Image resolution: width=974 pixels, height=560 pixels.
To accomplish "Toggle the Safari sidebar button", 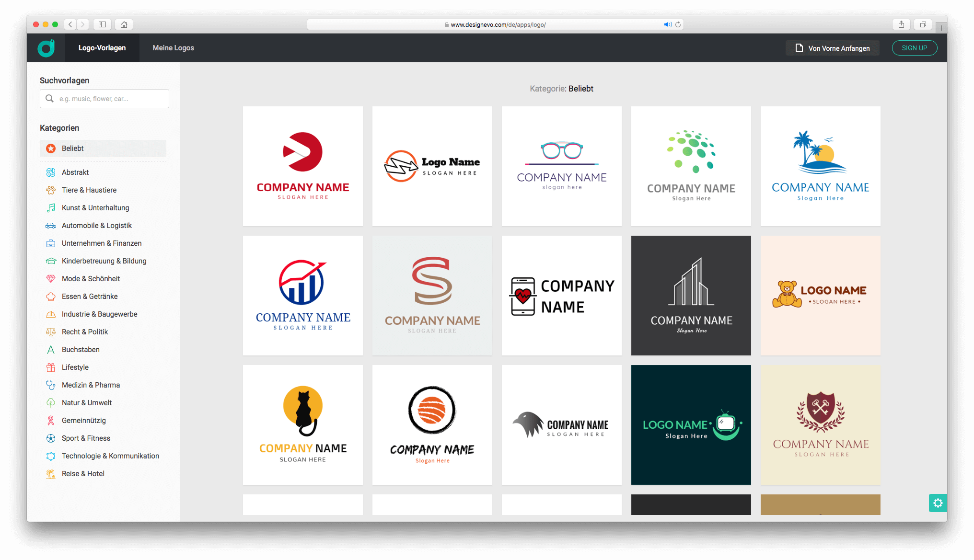I will pyautogui.click(x=102, y=24).
